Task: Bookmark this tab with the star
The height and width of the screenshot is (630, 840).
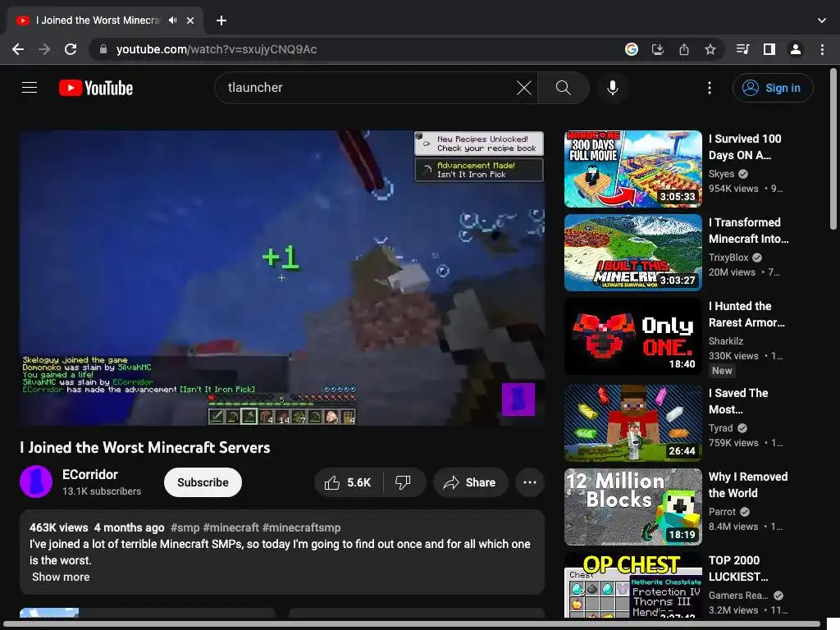Action: [x=710, y=49]
